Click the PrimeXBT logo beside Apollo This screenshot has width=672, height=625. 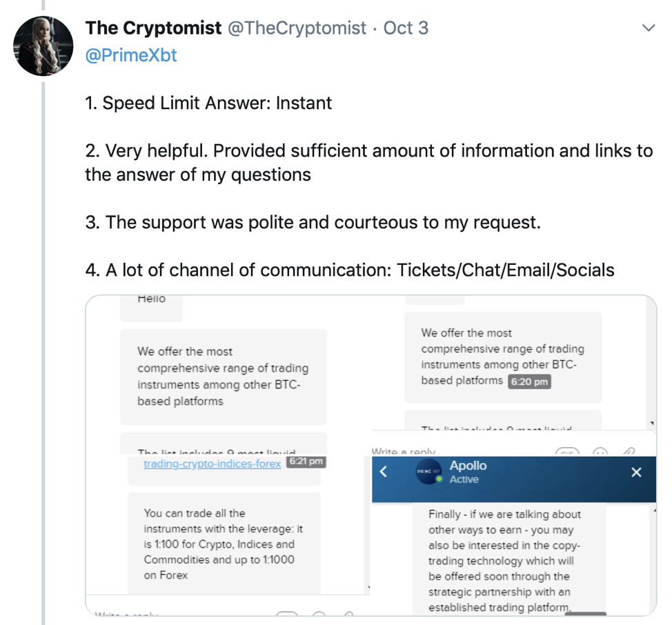click(428, 473)
